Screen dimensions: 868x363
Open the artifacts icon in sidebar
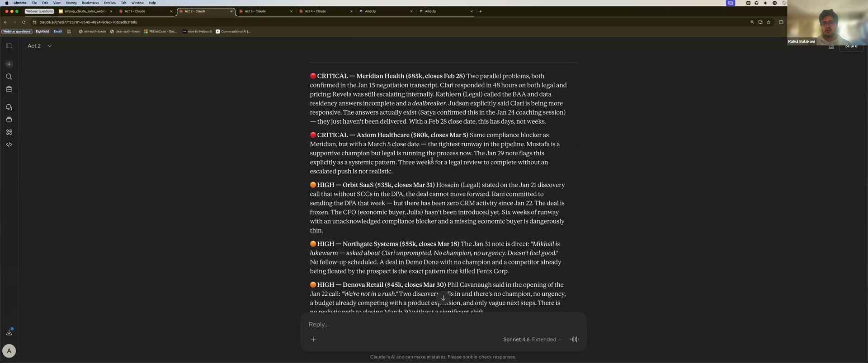click(x=9, y=132)
